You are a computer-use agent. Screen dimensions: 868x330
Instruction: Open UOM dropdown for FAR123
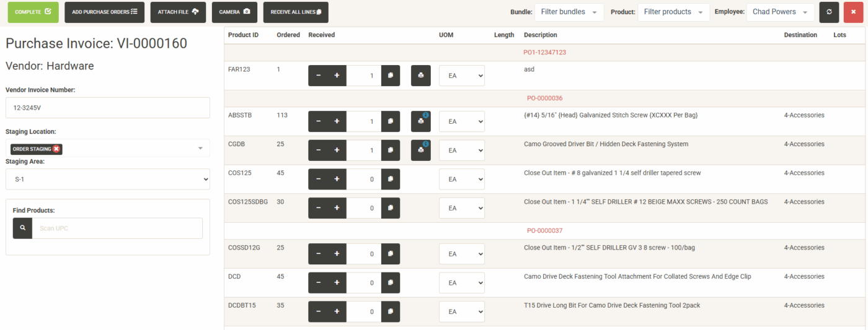462,76
